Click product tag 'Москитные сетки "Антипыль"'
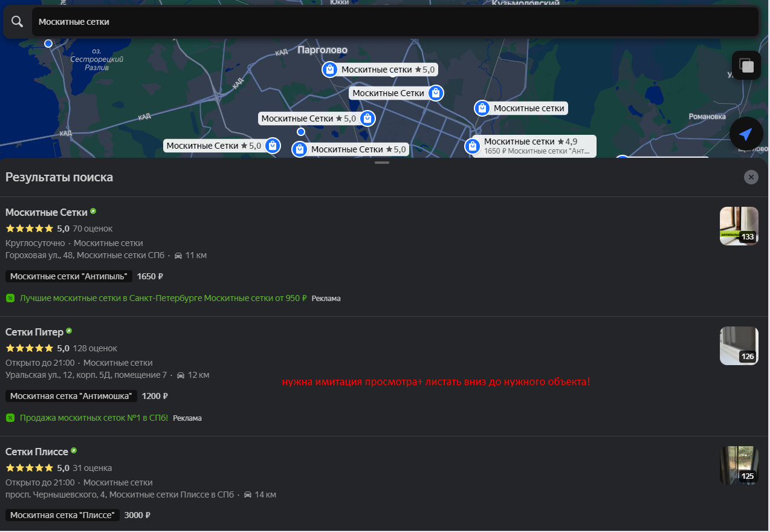 pos(69,276)
